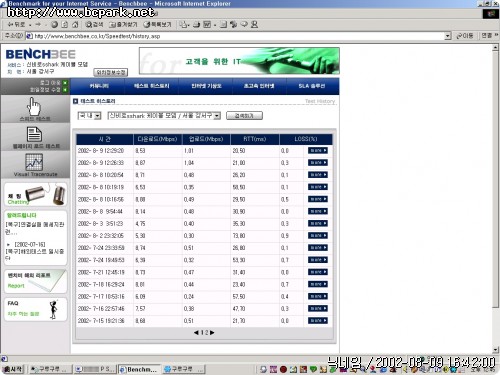Click the RTT(ms) column header

click(254, 139)
